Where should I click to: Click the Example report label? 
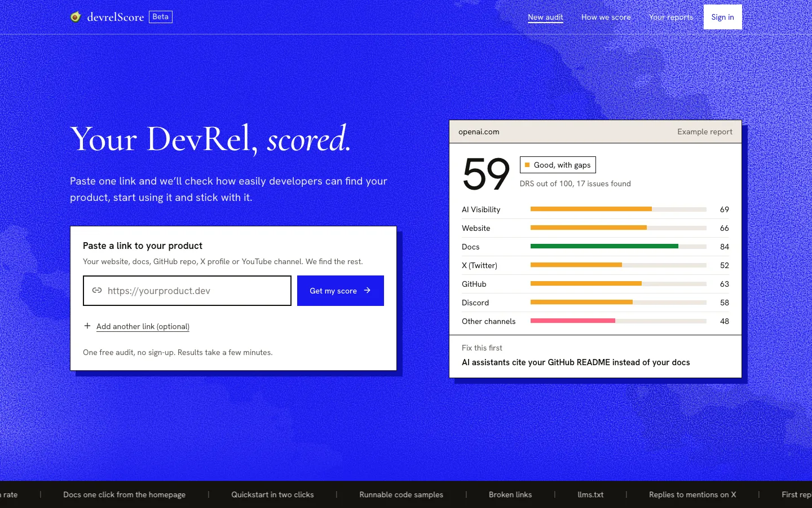tap(705, 132)
